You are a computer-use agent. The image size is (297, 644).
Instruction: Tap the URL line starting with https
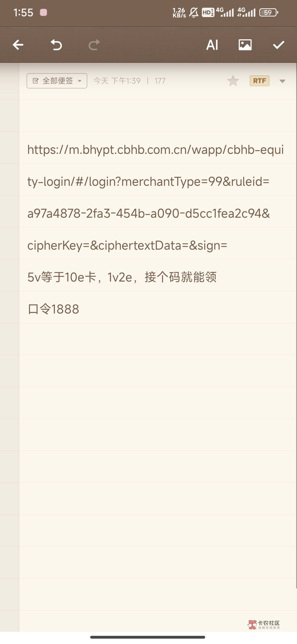[155, 150]
